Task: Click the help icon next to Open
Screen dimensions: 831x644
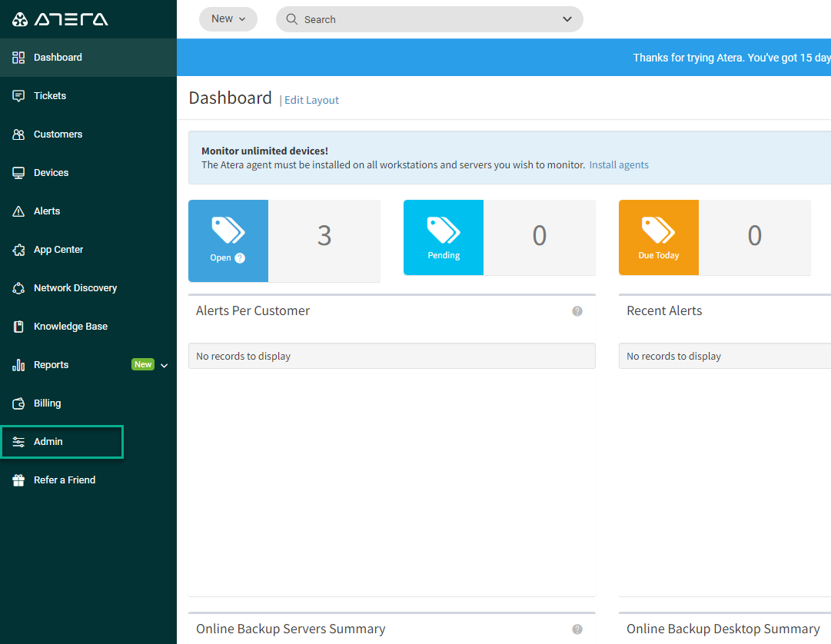Action: pos(240,258)
